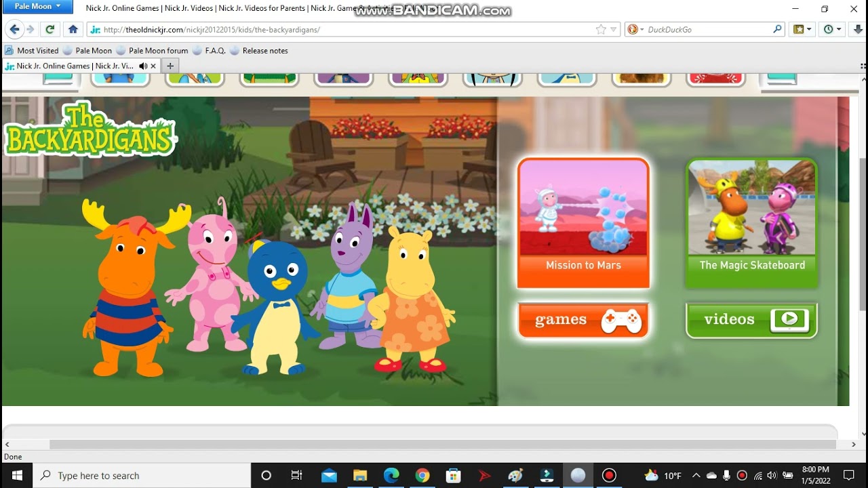
Task: Click the horizontal scrollbar right arrow
Action: (854, 445)
